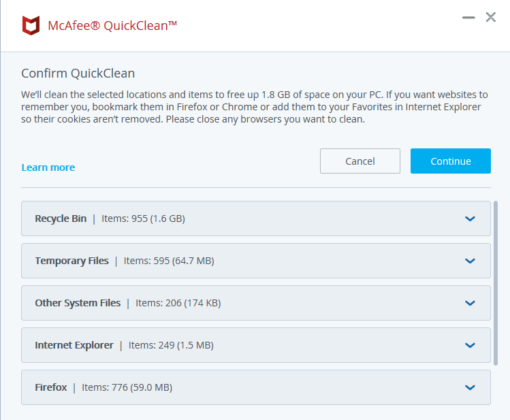Click 'Items: 955 (1.6 GB)' text

point(143,219)
